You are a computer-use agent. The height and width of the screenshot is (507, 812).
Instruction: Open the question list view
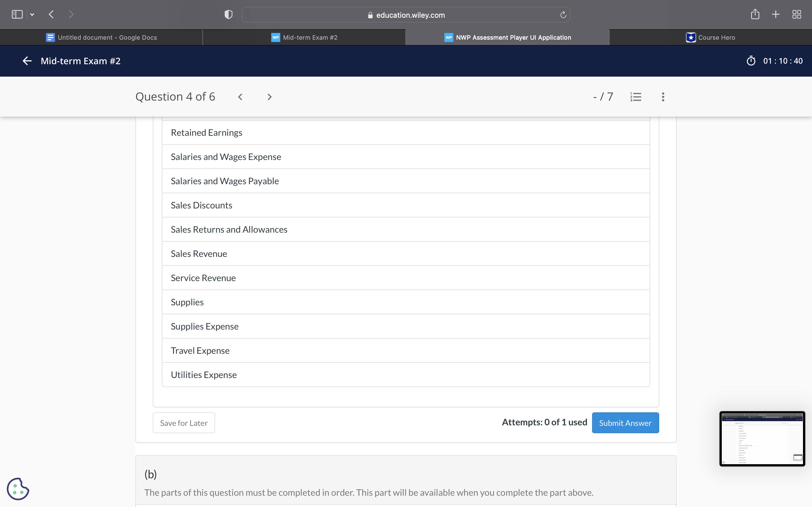click(635, 97)
